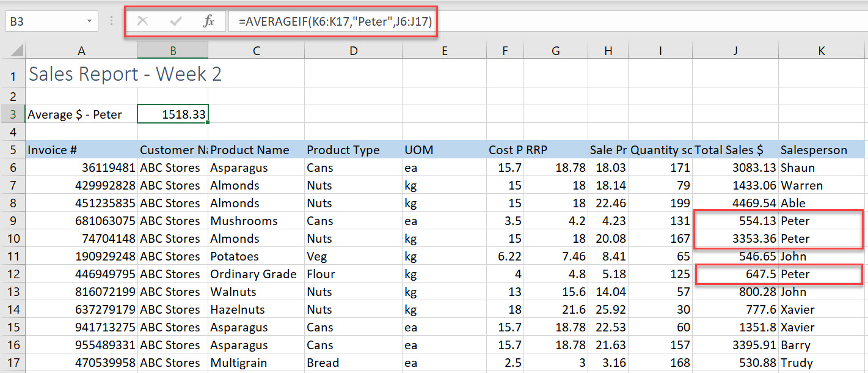Select the highlighted 554.13 Peter cell
The image size is (868, 373).
(x=735, y=221)
